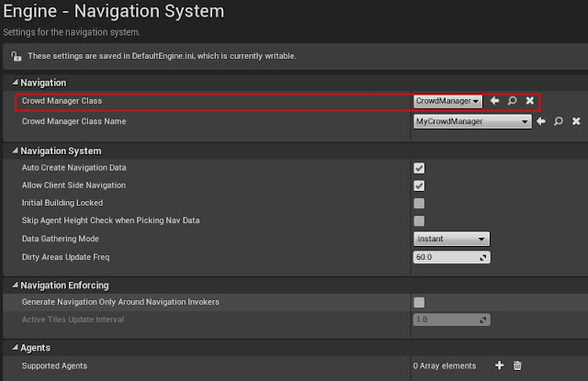Open Data Gathering Mode Instant dropdown
The height and width of the screenshot is (381, 588).
pyautogui.click(x=451, y=239)
